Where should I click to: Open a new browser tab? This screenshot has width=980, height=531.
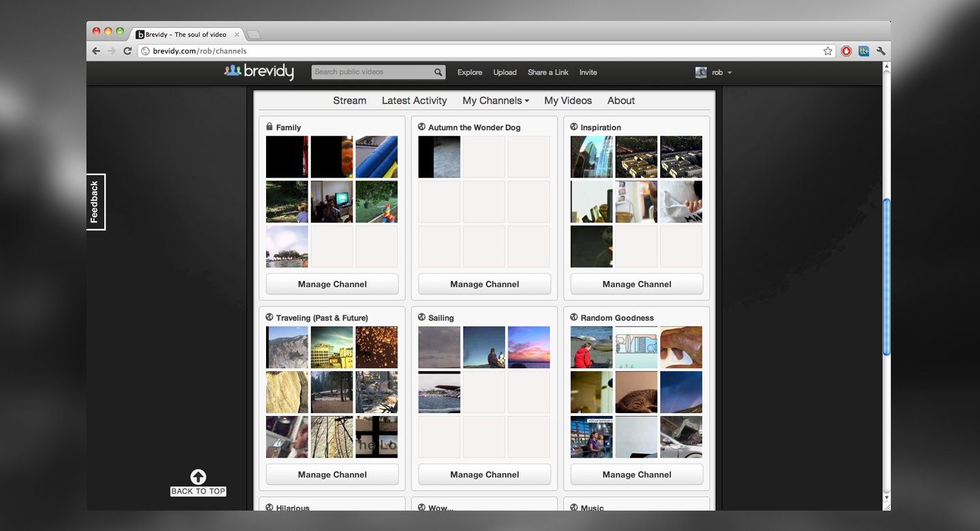click(x=253, y=35)
